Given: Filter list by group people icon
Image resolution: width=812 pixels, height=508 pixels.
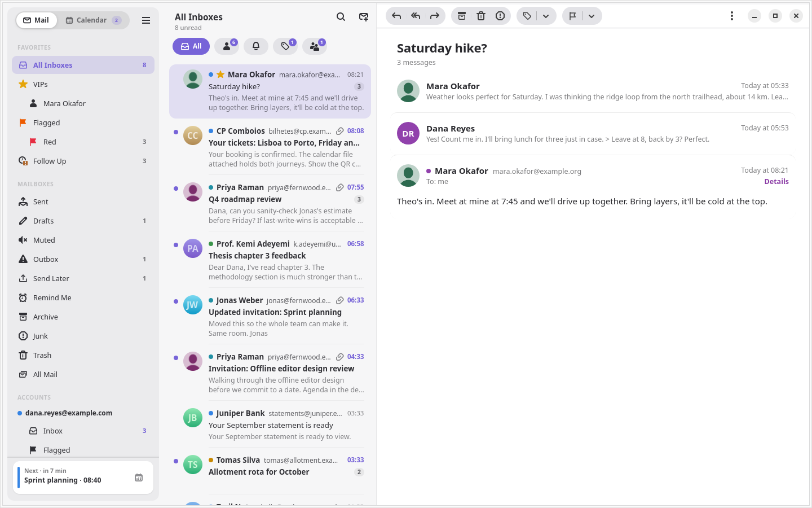Looking at the screenshot, I should click(315, 46).
